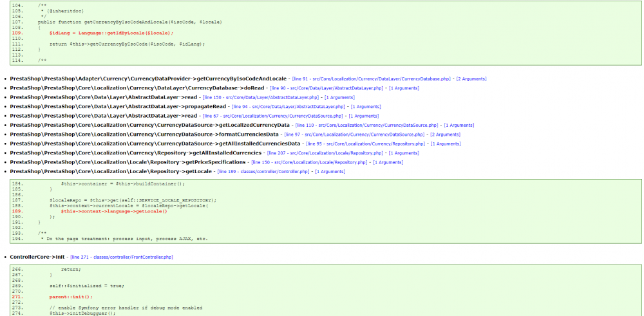Expand 1 Arguments for Locale Repository getLocale
The image size is (644, 316).
[330, 172]
